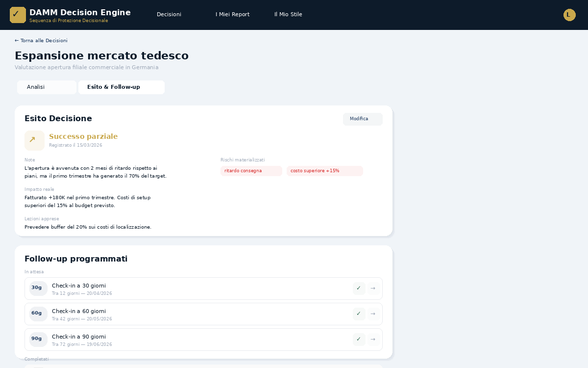Click the Esito Decisione heading

(x=58, y=119)
